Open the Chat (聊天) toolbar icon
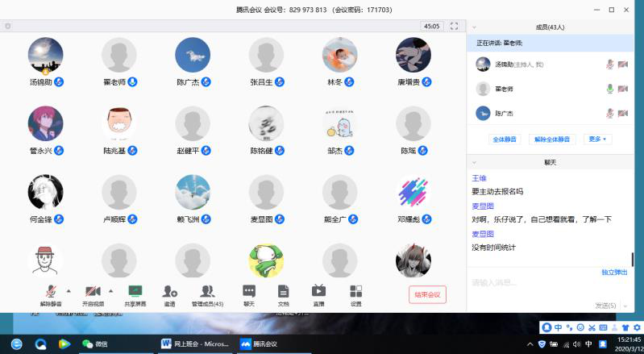The height and width of the screenshot is (354, 644). [249, 292]
